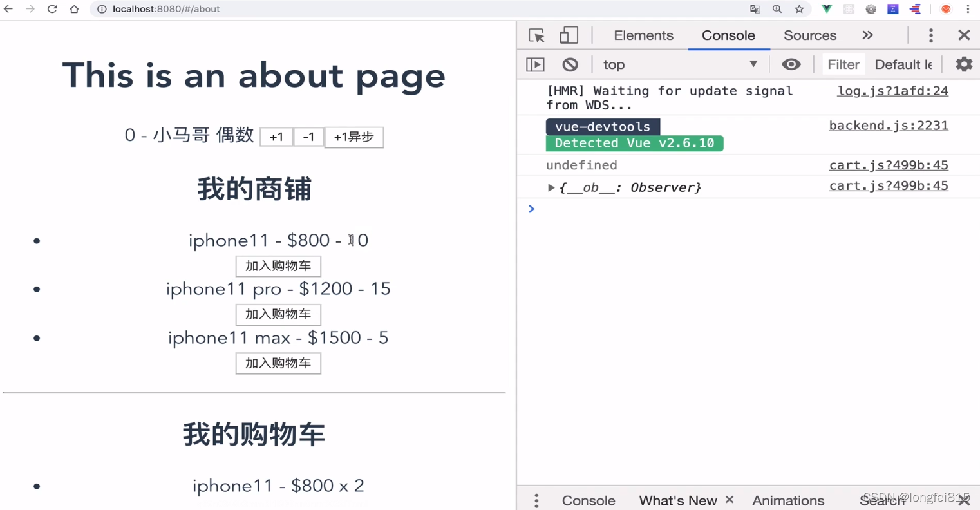Expand the {__ob__: Observer} object
Viewport: 980px width, 510px height.
click(x=551, y=187)
